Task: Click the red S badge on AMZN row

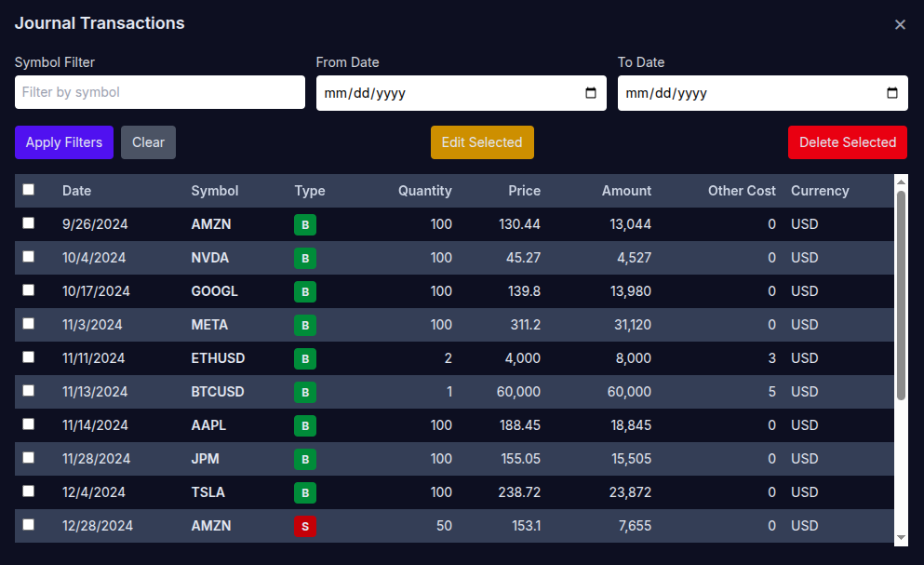Action: [304, 526]
